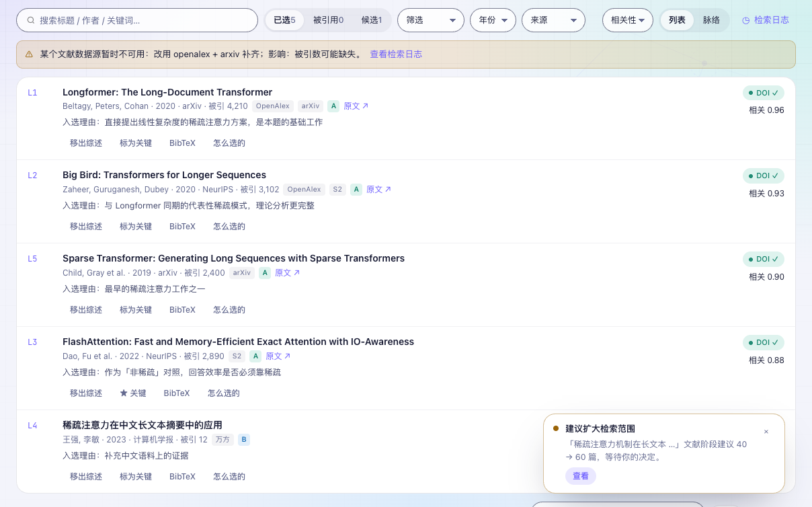Image resolution: width=812 pixels, height=507 pixels.
Task: Mark 稀疏注意力 Chinese paper as 标为关键
Action: pos(136,477)
